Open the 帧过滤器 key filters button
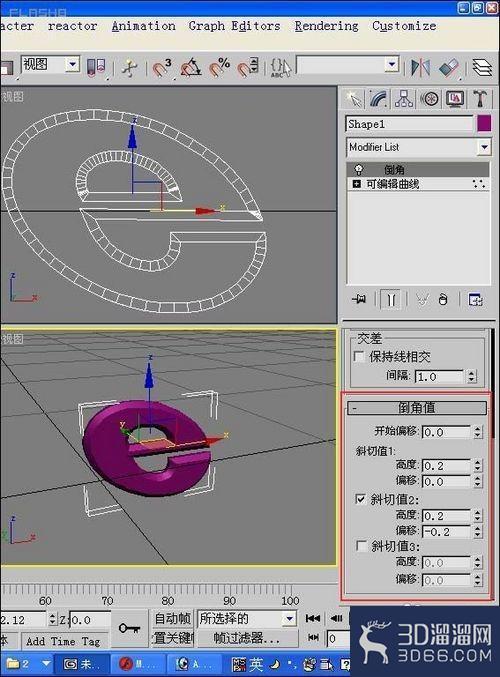This screenshot has width=500, height=677. coord(247,638)
